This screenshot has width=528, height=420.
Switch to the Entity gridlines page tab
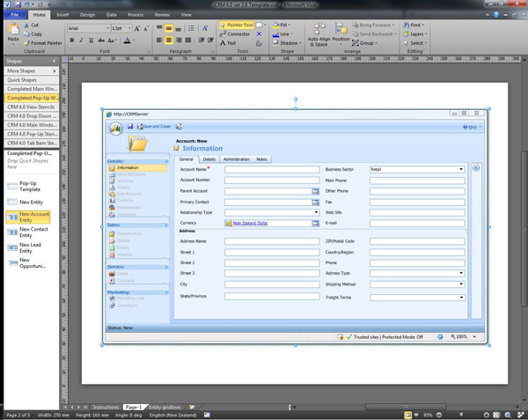[165, 408]
